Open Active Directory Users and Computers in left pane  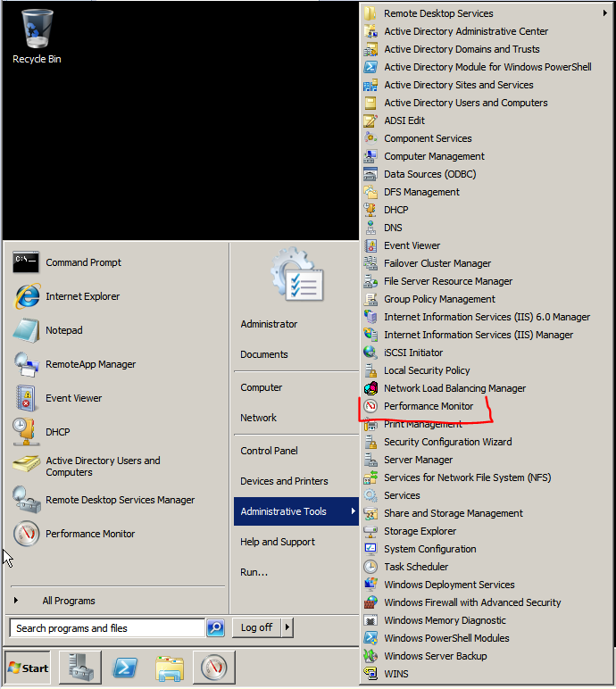(x=103, y=466)
